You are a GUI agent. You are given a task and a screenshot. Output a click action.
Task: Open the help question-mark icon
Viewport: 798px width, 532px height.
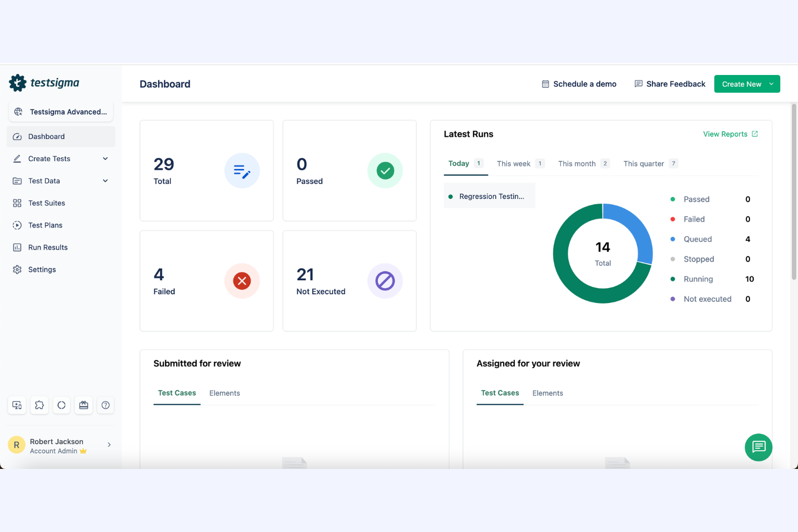[x=105, y=405]
